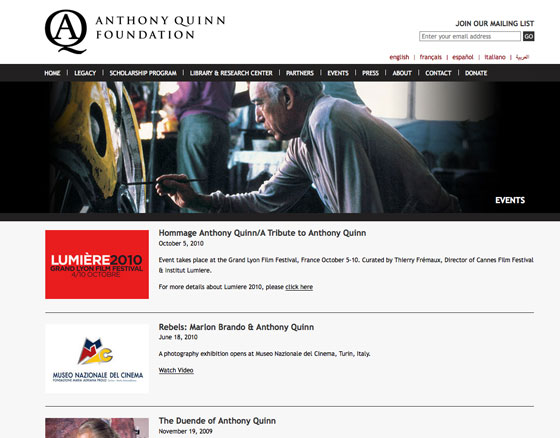The width and height of the screenshot is (560, 438).
Task: Select 'Rebels: Marlon Brando & Anthony Quinn' title
Action: [x=236, y=327]
